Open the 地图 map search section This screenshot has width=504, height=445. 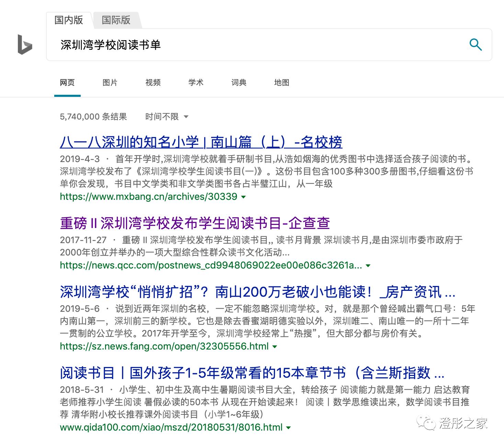[x=282, y=82]
